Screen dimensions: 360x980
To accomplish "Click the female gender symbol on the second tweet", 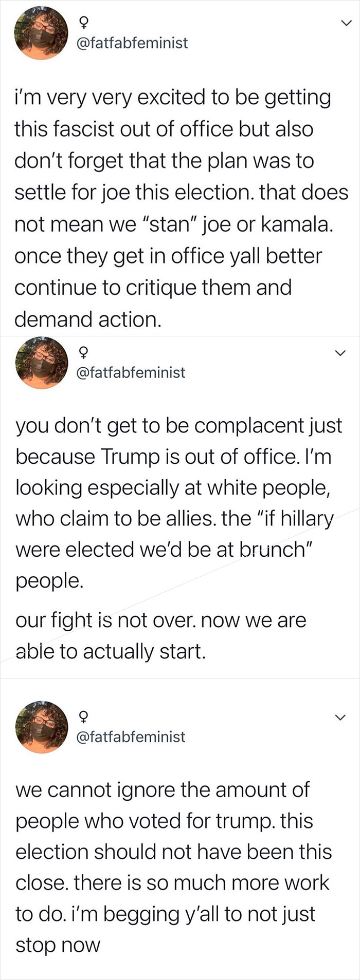I will tap(84, 352).
